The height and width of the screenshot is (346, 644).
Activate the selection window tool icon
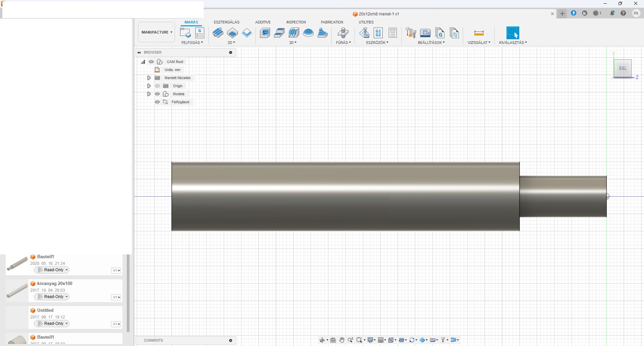coord(513,33)
